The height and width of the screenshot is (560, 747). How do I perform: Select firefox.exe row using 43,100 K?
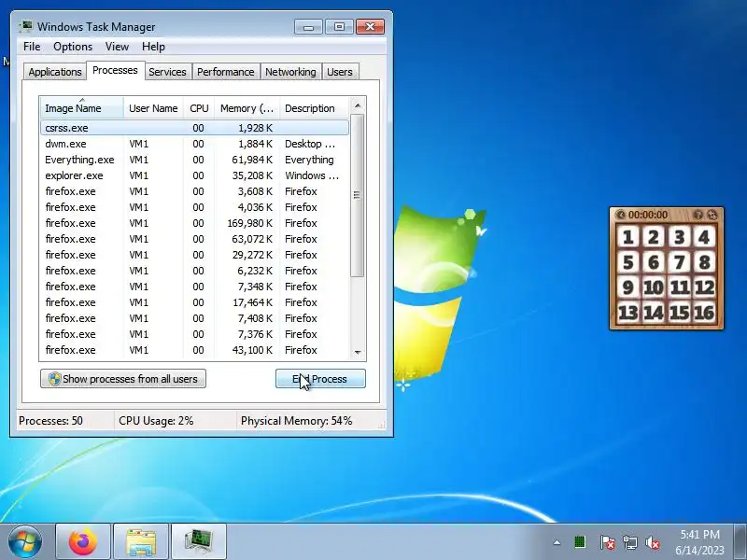(x=195, y=350)
